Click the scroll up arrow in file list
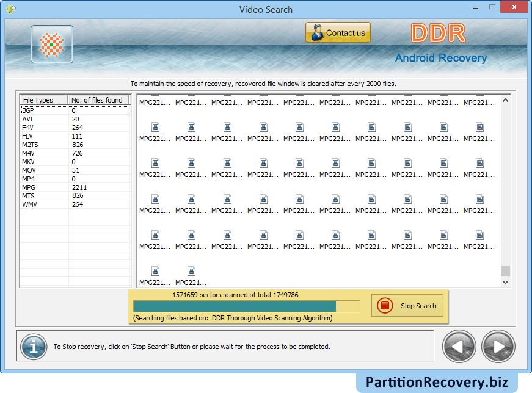 click(x=505, y=100)
